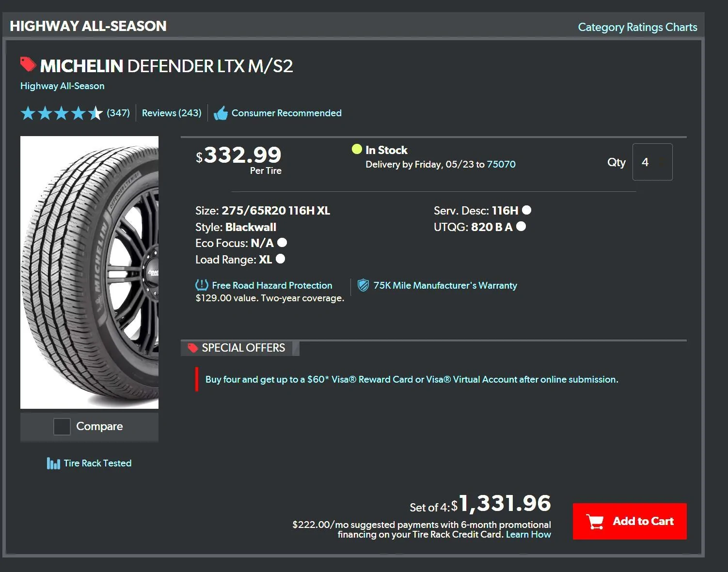Click the (347) ratings count

pyautogui.click(x=118, y=113)
